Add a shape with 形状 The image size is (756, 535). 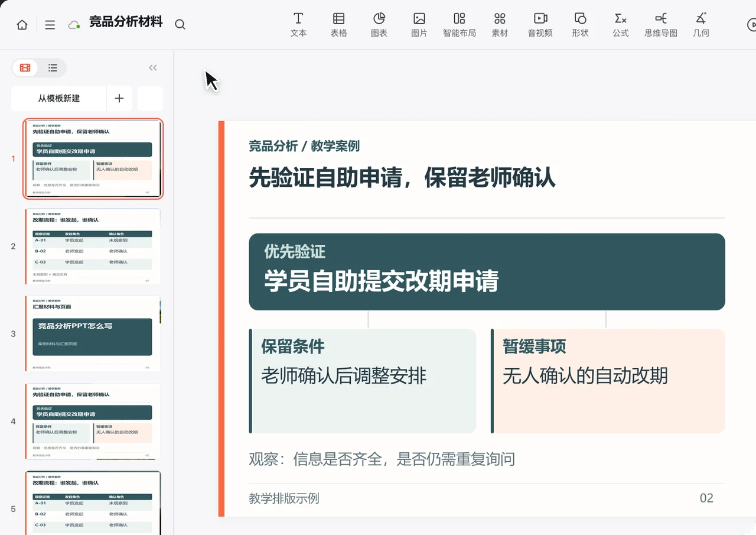tap(580, 25)
